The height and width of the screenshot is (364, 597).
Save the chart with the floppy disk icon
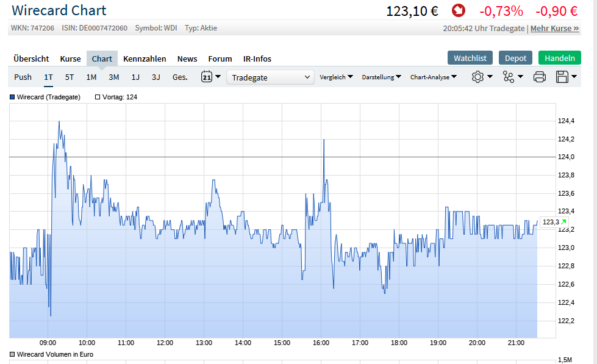coord(562,77)
